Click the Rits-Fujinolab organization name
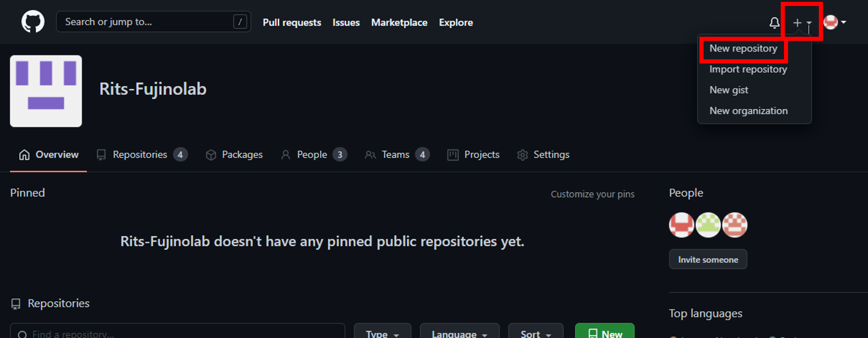Viewport: 868px width, 338px height. click(153, 89)
